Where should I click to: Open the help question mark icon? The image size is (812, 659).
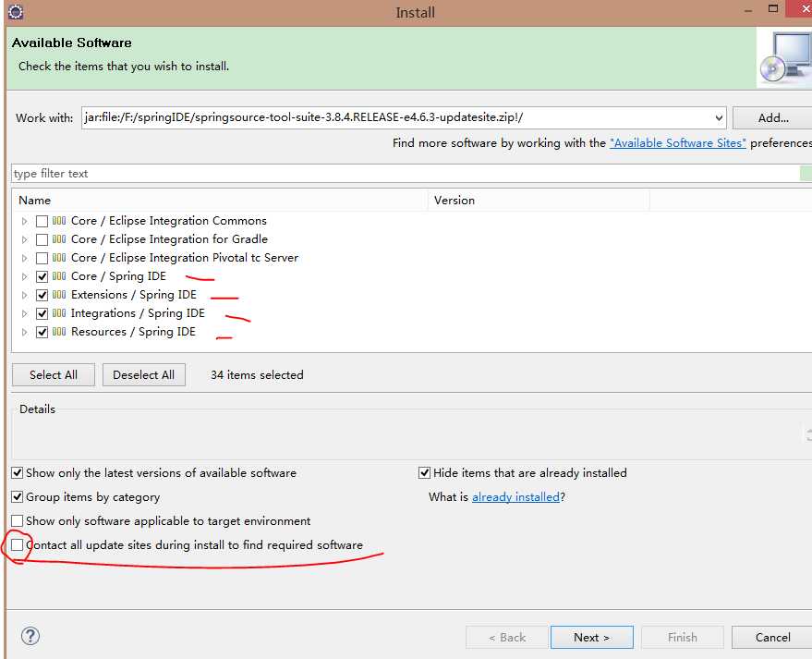[30, 636]
